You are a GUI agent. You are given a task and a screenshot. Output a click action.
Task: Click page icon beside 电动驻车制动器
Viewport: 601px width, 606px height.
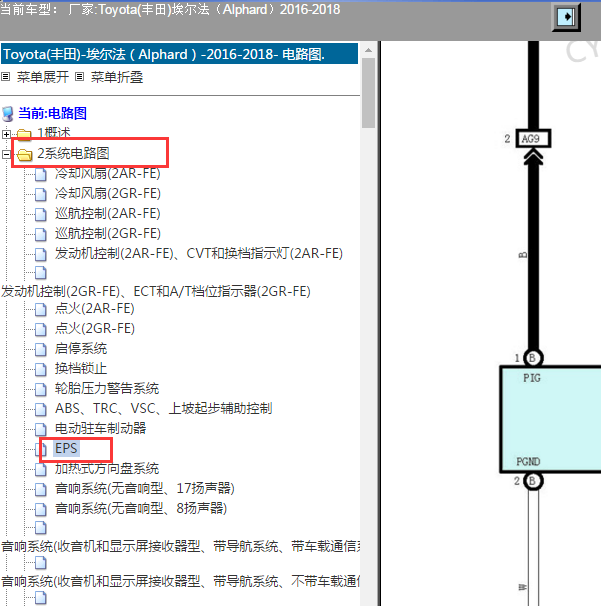tap(41, 429)
